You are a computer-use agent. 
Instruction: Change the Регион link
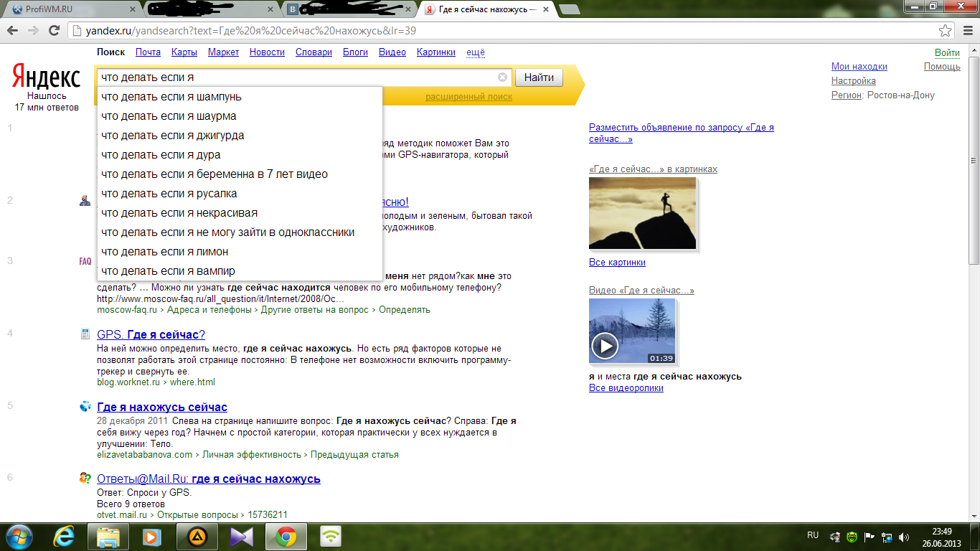847,95
